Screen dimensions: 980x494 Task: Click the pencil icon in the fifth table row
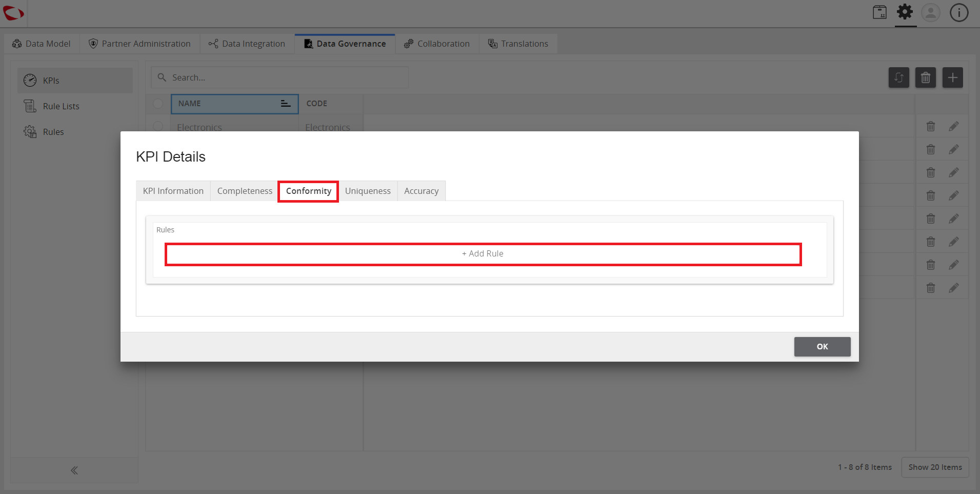click(x=954, y=219)
